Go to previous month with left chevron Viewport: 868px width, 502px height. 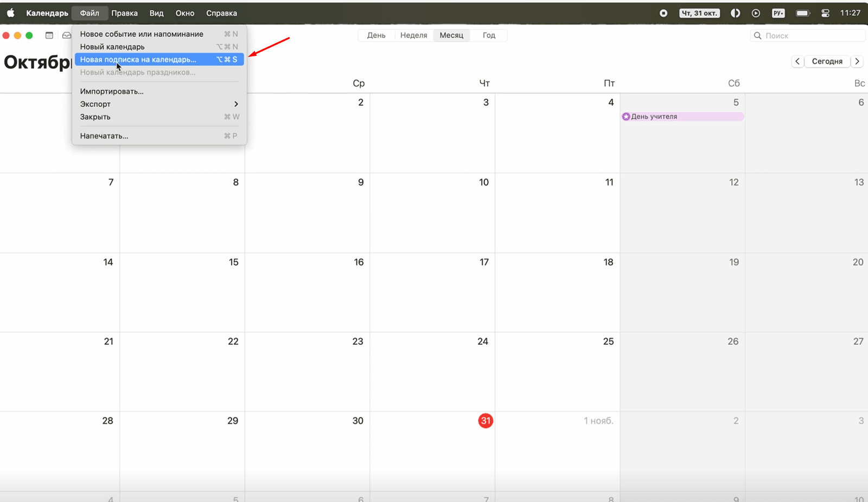click(797, 61)
